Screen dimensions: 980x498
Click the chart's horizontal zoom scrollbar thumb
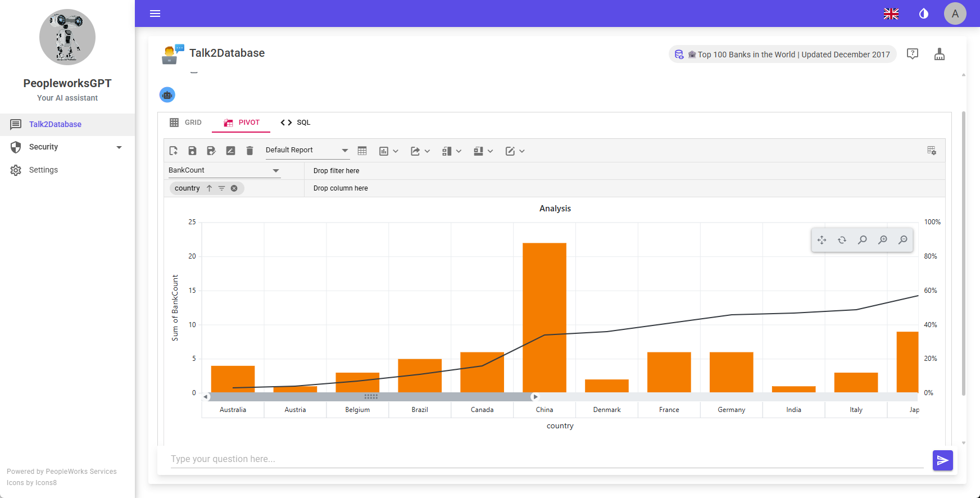point(371,397)
